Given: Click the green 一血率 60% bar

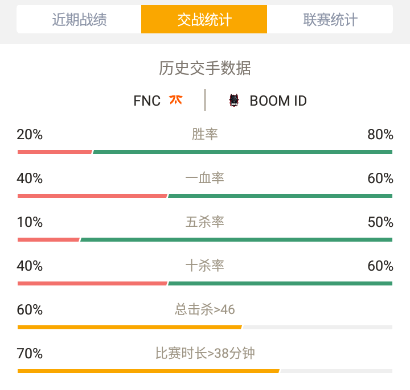Looking at the screenshot, I should coord(280,196).
